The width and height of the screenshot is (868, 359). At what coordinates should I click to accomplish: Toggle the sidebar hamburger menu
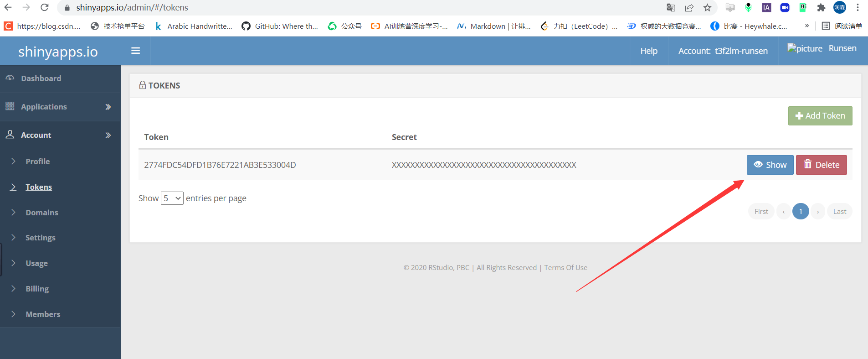(x=135, y=51)
